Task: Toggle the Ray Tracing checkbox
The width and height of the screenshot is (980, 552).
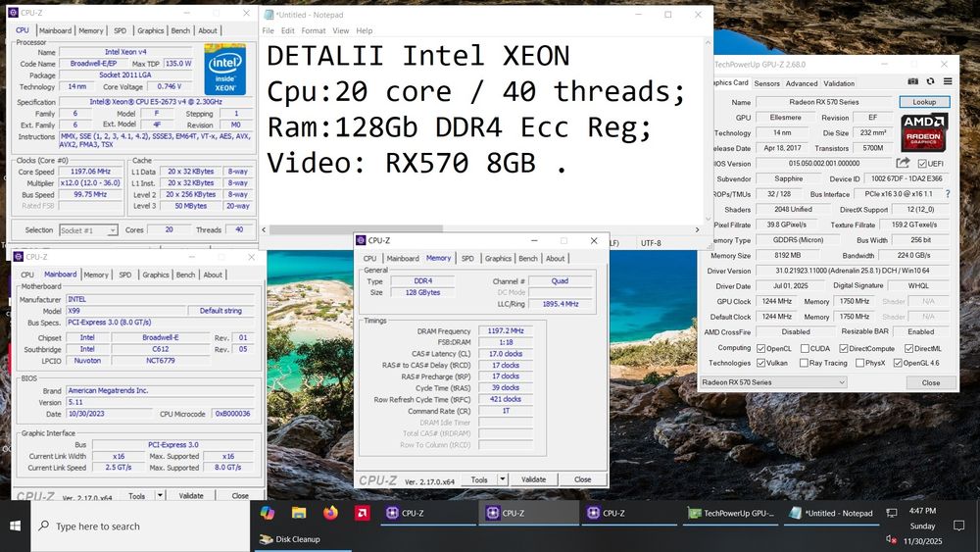Action: click(x=804, y=363)
